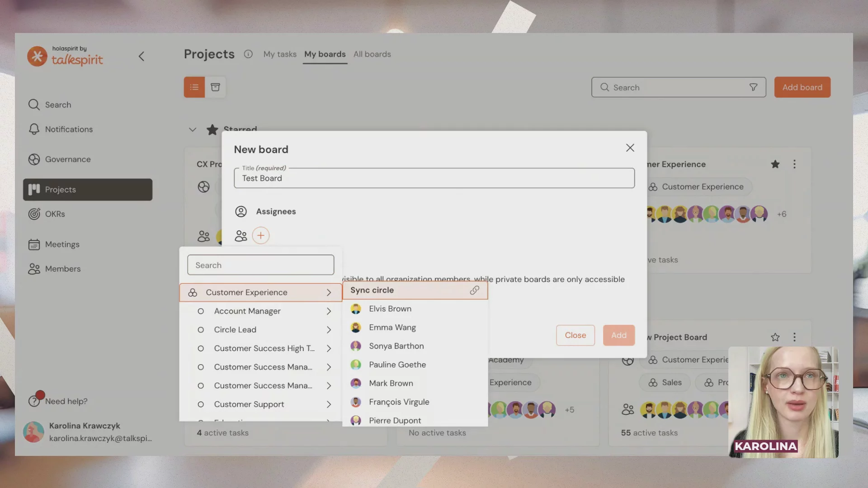Unstar the Customer Experience board

click(x=775, y=164)
